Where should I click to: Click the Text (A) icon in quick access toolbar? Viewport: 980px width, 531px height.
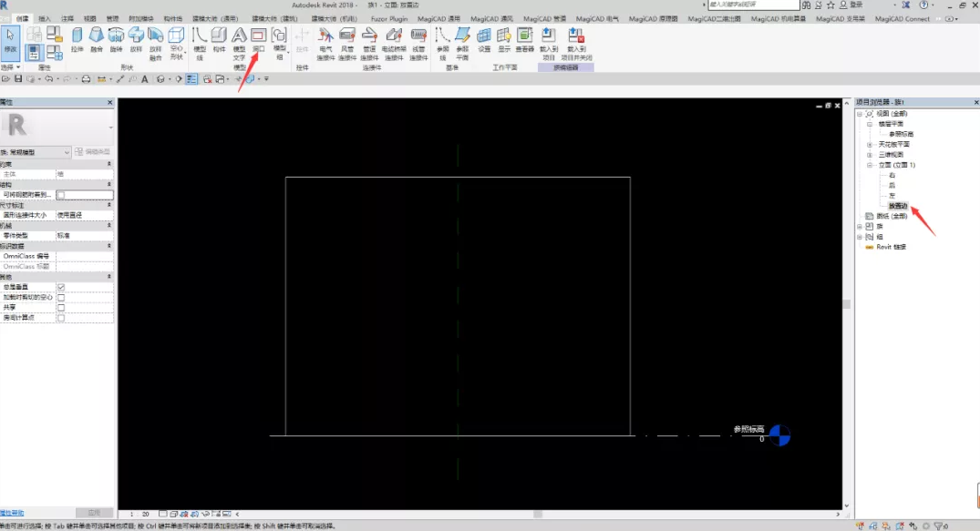click(x=144, y=78)
